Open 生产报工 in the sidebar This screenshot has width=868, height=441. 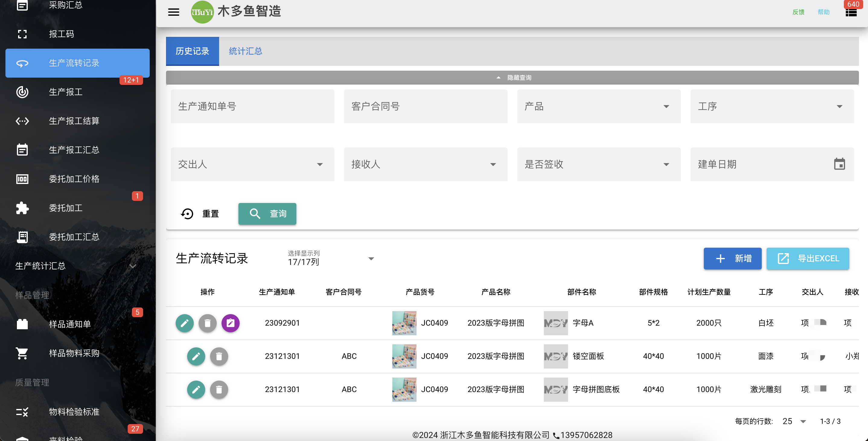(78, 92)
